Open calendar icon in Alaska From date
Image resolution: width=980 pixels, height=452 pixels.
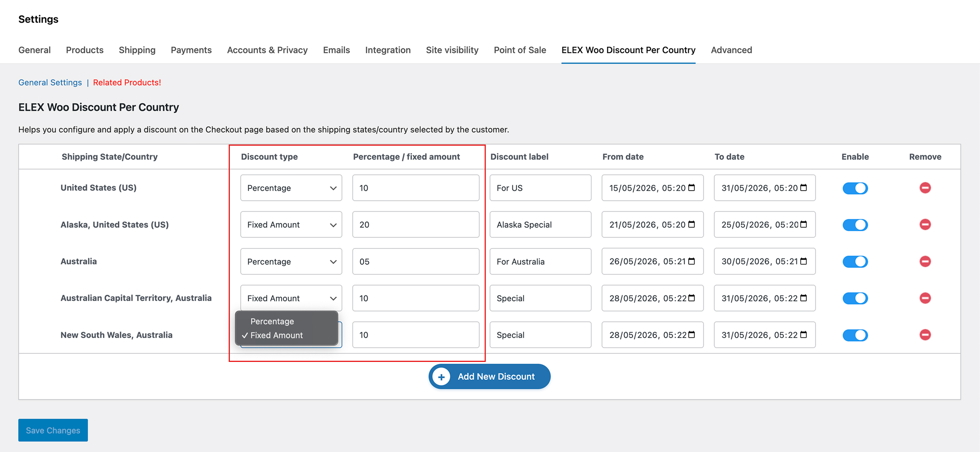tap(691, 224)
